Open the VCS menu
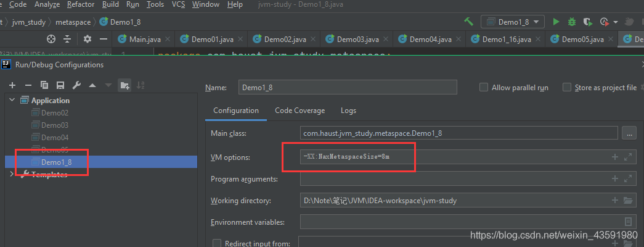Screen dimensions: 644x247 [x=178, y=4]
